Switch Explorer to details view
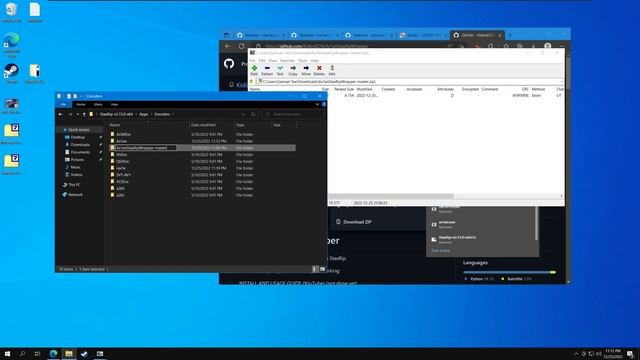Image resolution: width=640 pixels, height=360 pixels. pos(315,269)
